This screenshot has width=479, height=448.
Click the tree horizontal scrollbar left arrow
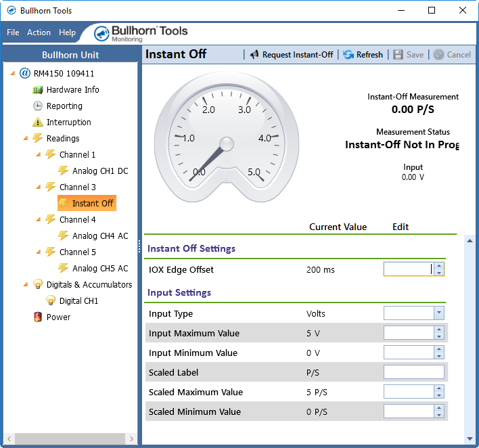tap(9, 439)
